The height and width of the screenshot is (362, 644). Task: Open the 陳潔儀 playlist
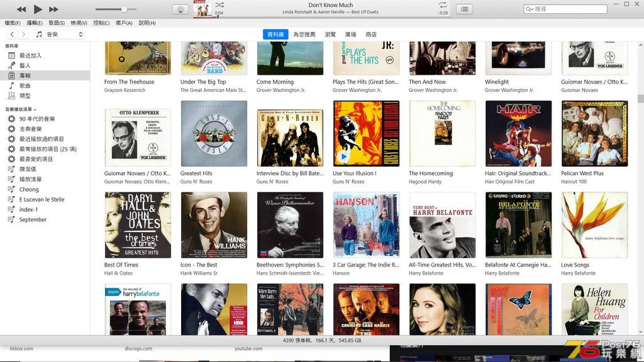click(x=45, y=169)
